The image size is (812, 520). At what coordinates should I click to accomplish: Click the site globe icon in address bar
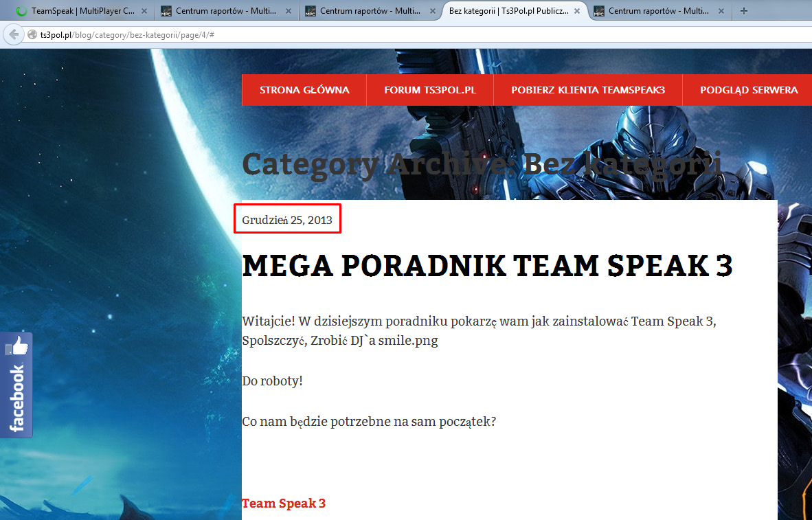pyautogui.click(x=32, y=35)
